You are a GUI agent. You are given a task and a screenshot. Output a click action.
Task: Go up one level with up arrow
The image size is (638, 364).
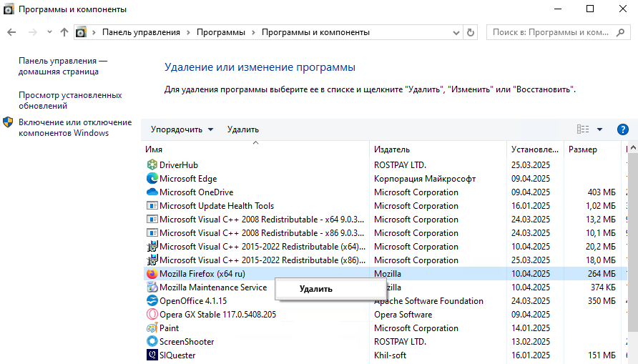click(x=64, y=32)
